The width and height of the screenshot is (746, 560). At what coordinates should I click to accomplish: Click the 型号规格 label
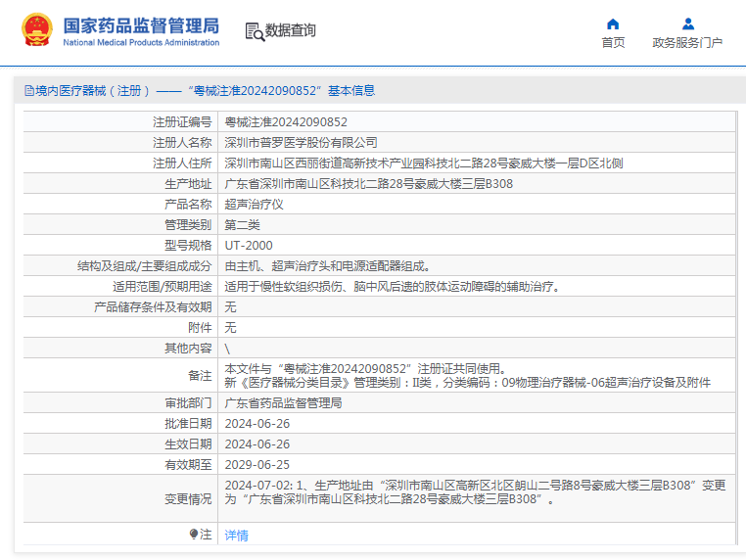188,246
